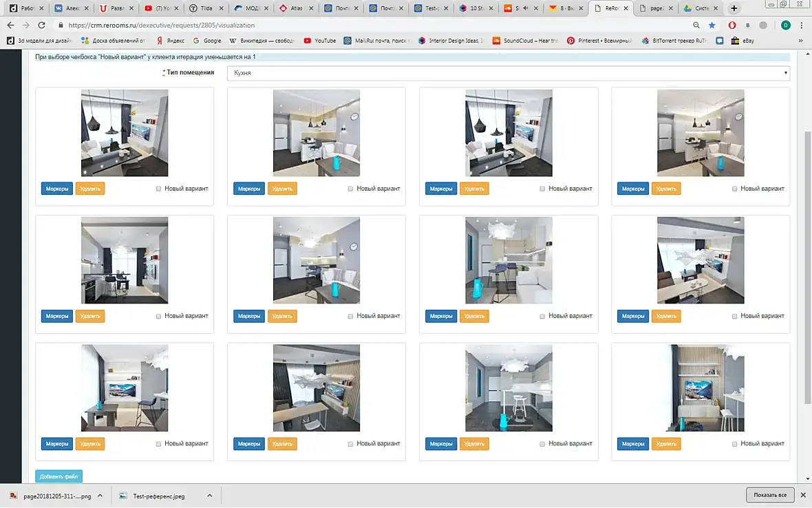Show hidden bookmarks with the chevron
This screenshot has width=812, height=508.
800,41
